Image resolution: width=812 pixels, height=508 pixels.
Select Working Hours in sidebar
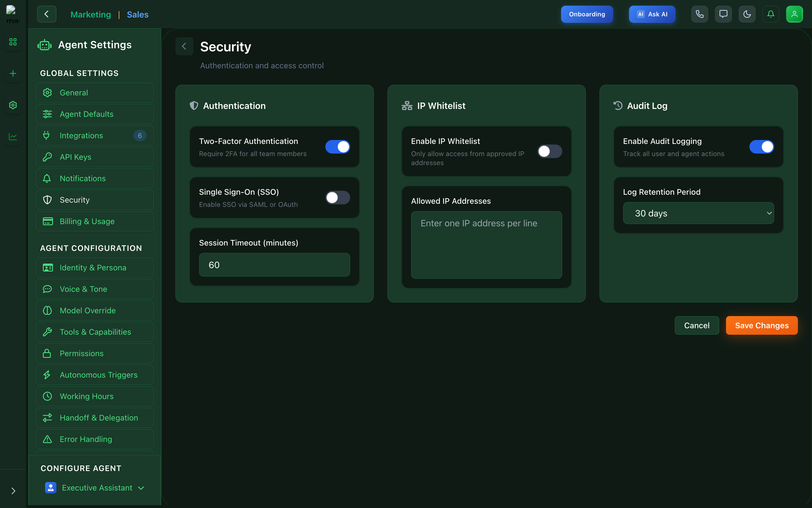coord(95,397)
